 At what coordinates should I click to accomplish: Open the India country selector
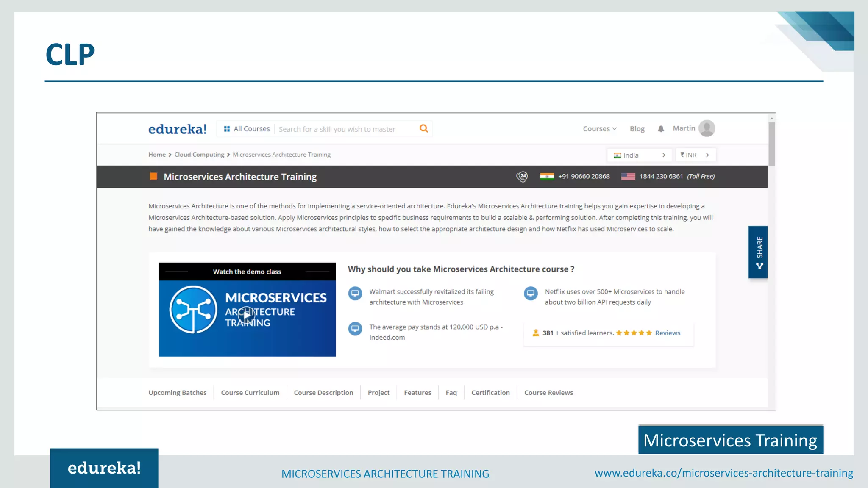pyautogui.click(x=640, y=155)
